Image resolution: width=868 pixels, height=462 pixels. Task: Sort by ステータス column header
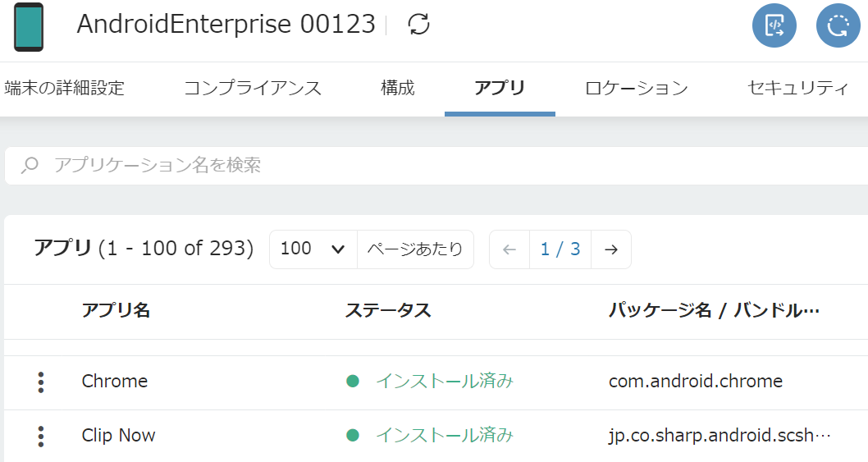(x=388, y=310)
